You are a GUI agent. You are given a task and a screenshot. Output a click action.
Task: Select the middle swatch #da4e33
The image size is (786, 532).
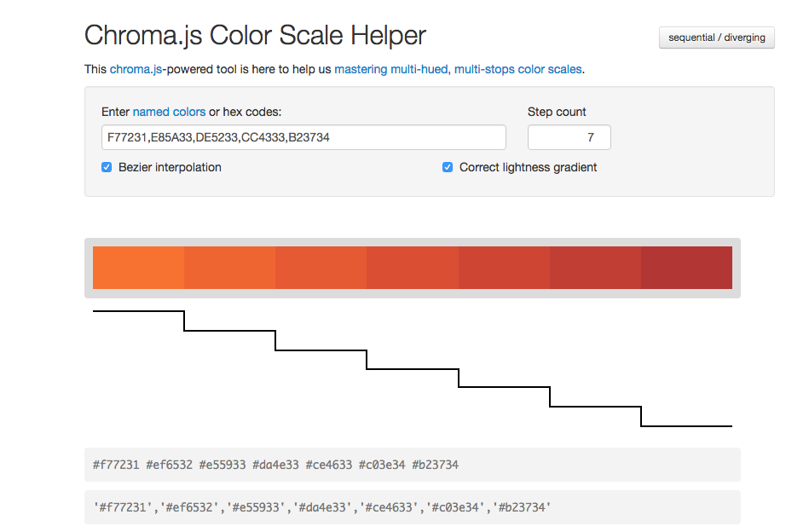(413, 268)
